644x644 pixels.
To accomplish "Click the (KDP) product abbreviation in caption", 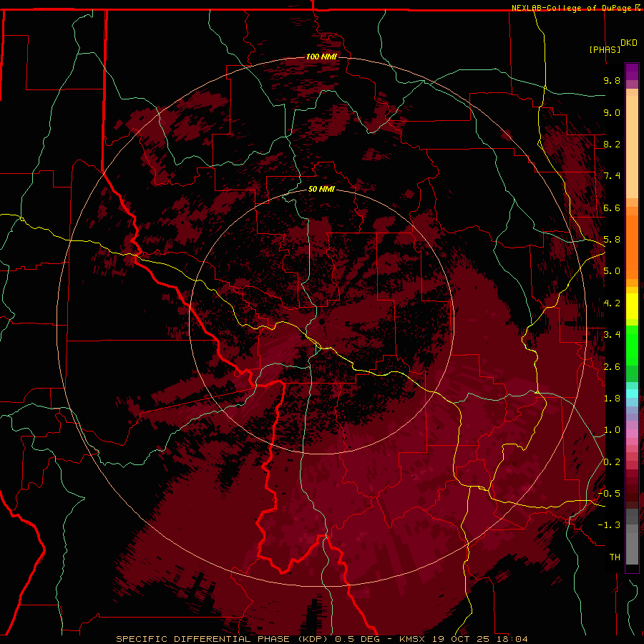I will pyautogui.click(x=313, y=639).
